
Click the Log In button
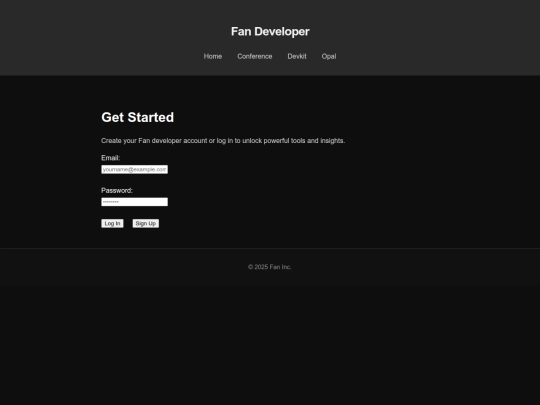[x=112, y=224]
